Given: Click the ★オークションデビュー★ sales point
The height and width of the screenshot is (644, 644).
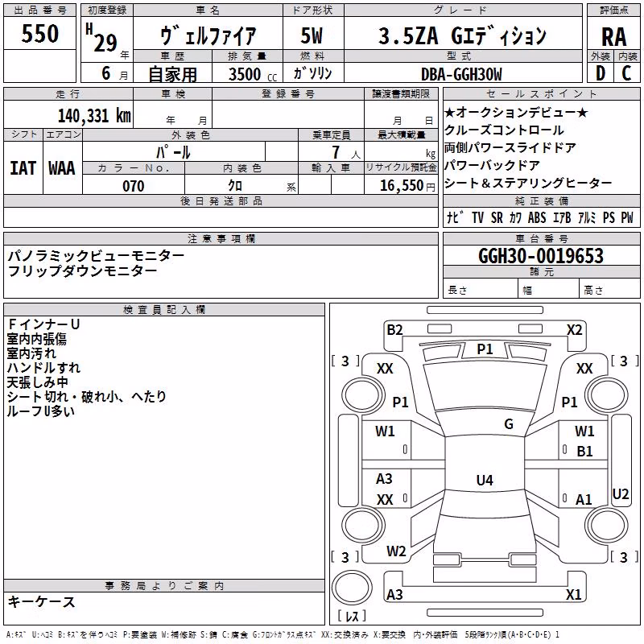Looking at the screenshot, I should point(516,112).
